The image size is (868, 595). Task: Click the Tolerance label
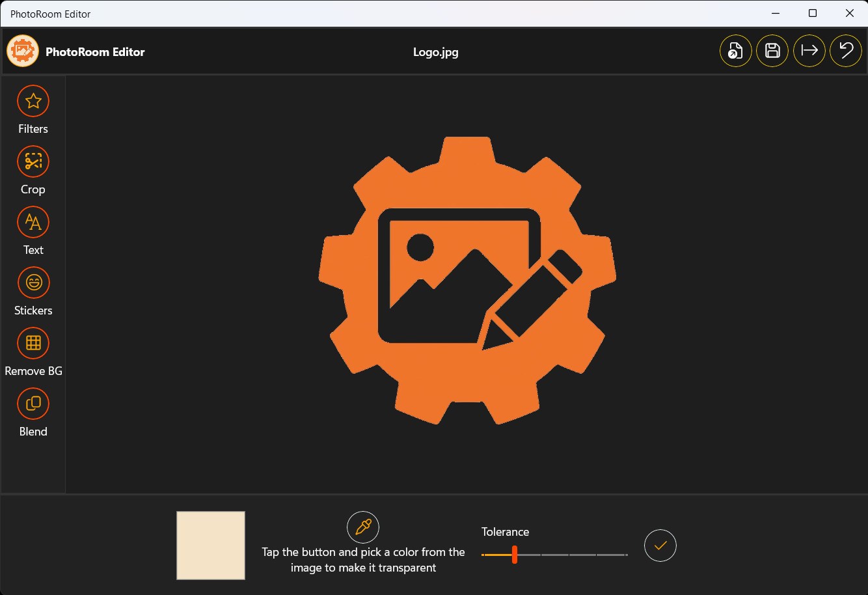(x=505, y=532)
